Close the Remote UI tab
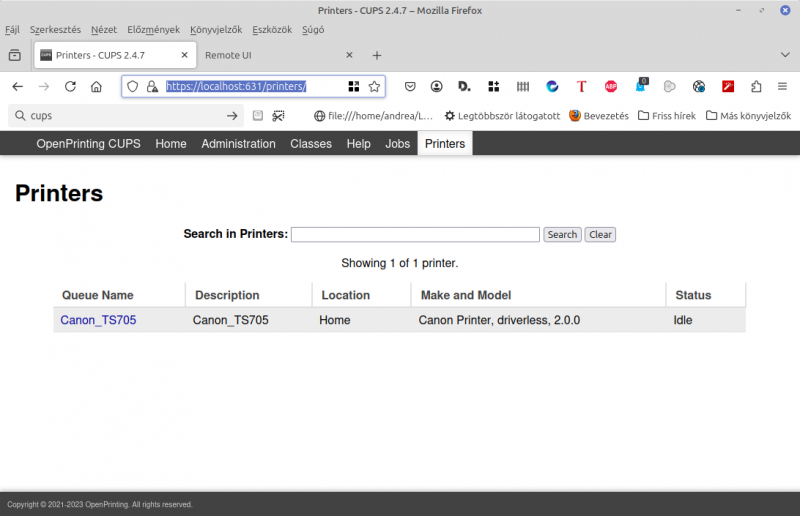The width and height of the screenshot is (800, 516). pyautogui.click(x=350, y=55)
